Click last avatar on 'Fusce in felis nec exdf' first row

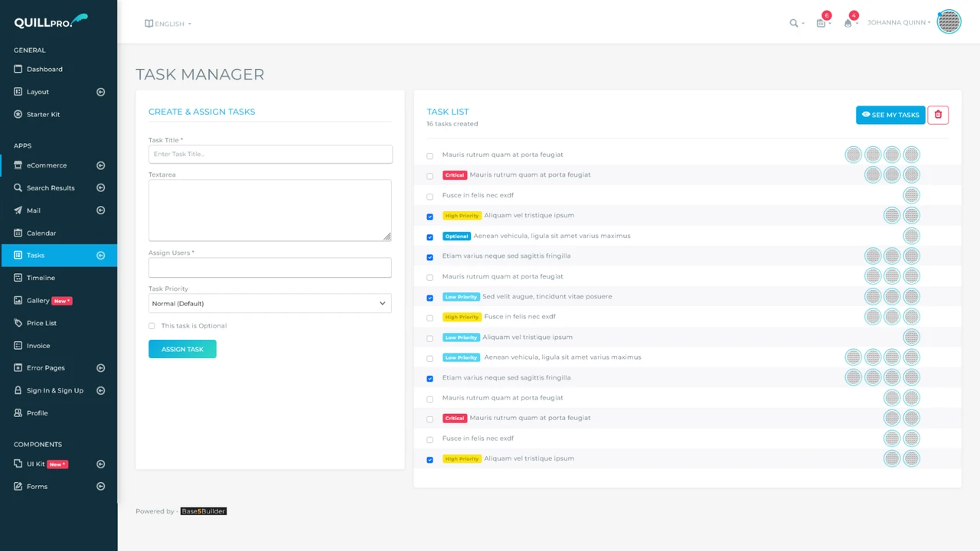911,195
